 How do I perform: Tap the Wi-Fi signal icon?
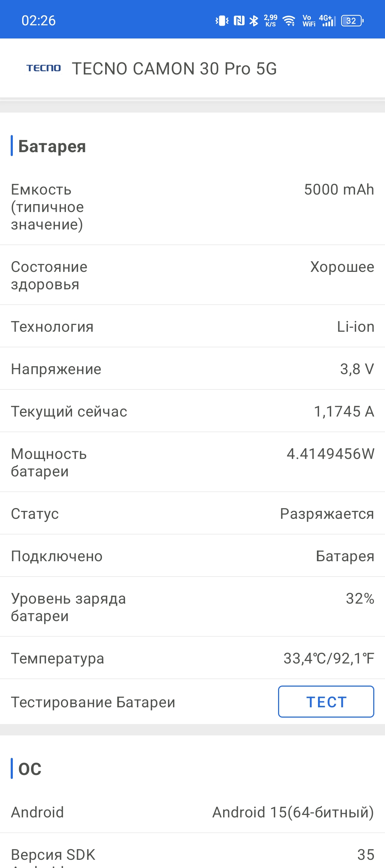tap(289, 21)
